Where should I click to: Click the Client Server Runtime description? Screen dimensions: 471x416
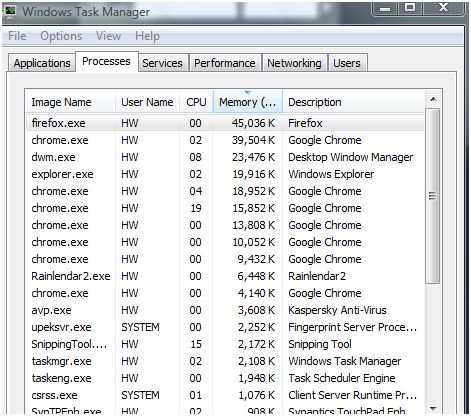[x=352, y=395]
